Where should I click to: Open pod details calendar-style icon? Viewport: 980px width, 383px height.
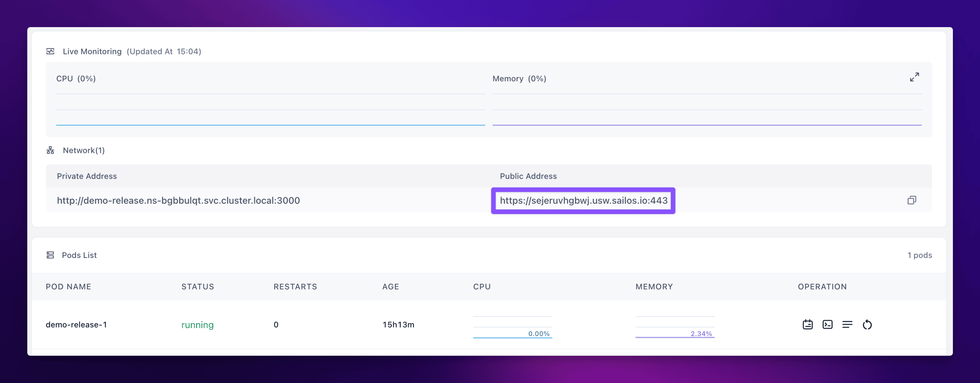808,324
